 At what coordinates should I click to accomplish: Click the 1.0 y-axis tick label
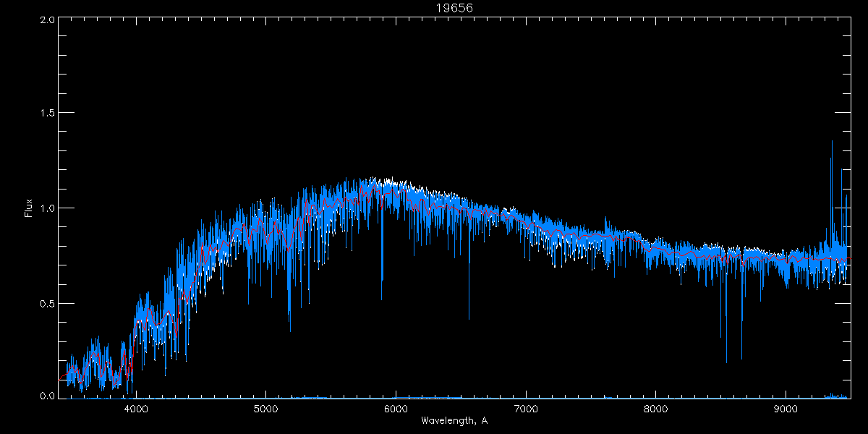pos(47,208)
